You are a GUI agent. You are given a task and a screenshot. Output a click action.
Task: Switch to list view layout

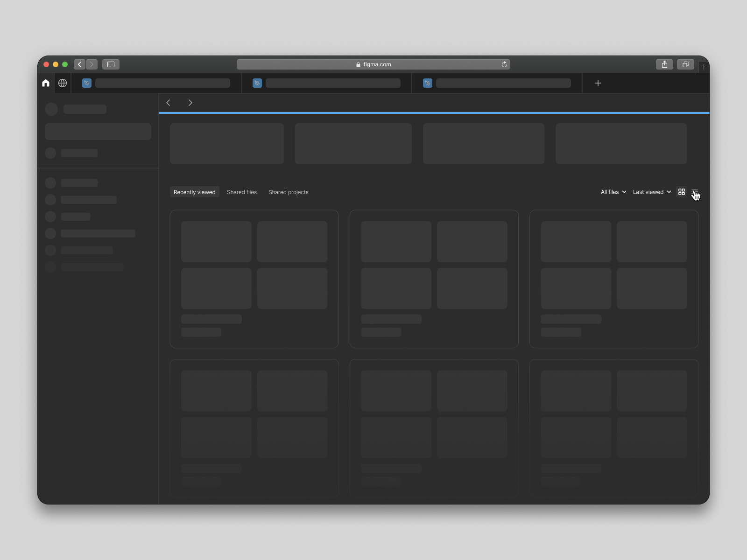click(696, 192)
